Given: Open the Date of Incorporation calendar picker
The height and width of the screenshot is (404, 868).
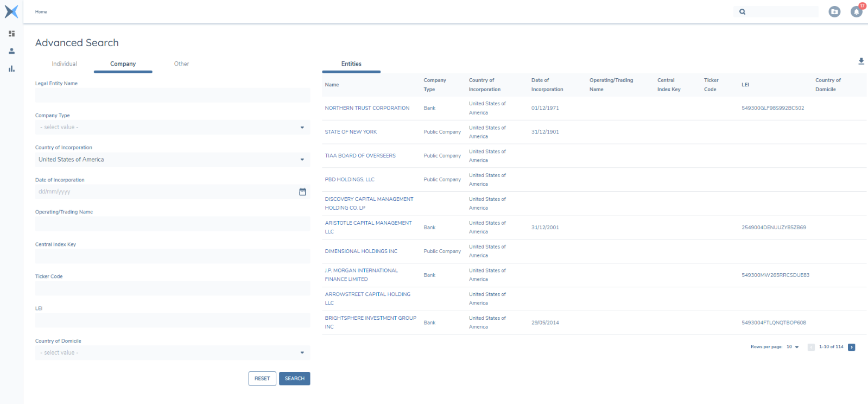Looking at the screenshot, I should point(302,192).
